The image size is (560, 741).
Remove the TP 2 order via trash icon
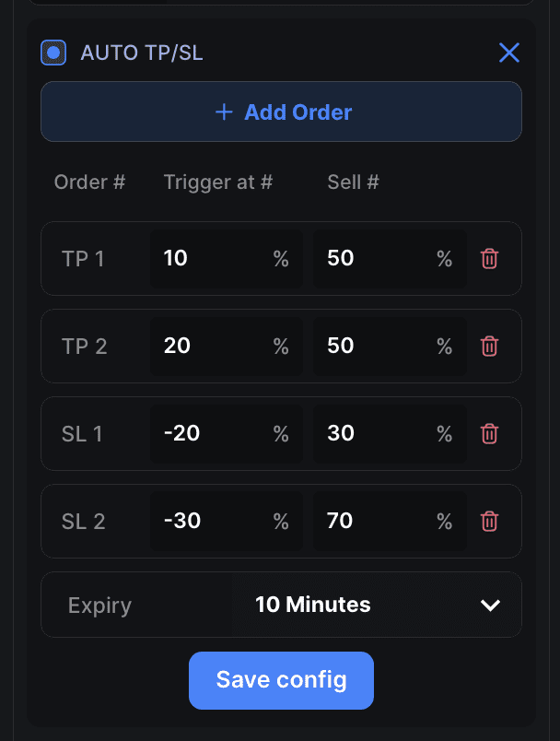click(x=489, y=346)
